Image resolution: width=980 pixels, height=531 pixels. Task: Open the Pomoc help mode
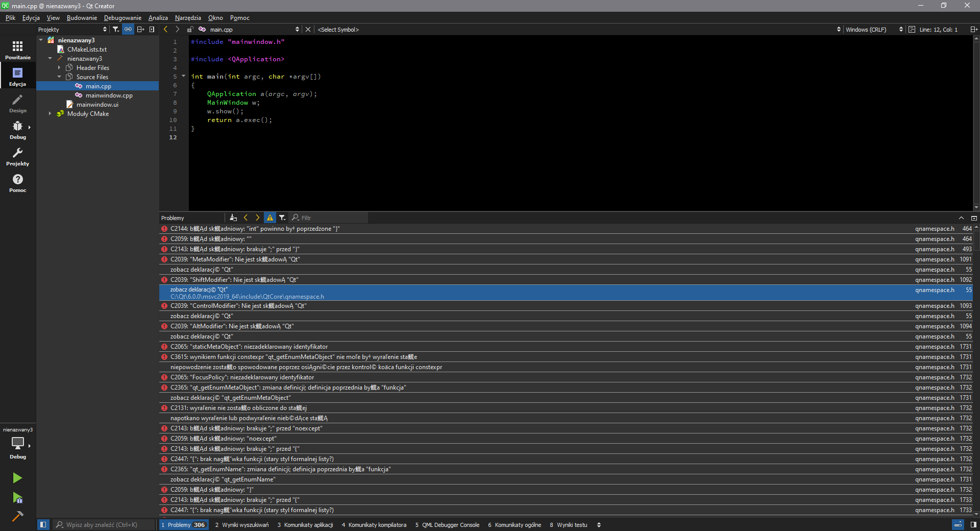pos(18,183)
